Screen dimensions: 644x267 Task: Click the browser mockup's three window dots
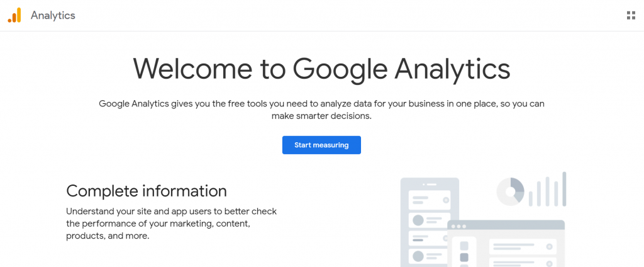pyautogui.click(x=459, y=226)
